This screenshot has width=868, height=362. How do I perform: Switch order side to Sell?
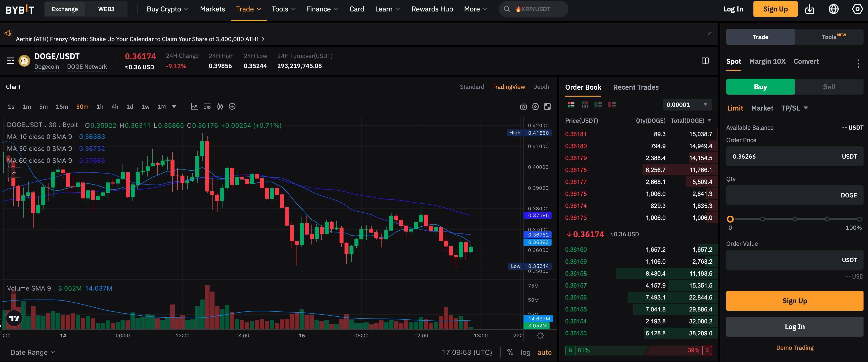tap(828, 87)
